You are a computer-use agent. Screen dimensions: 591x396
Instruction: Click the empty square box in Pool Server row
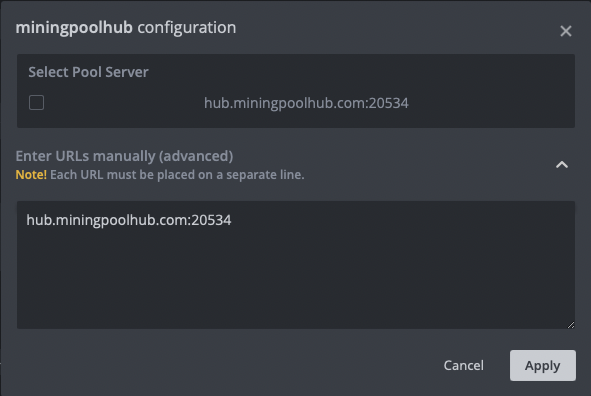pyautogui.click(x=37, y=102)
